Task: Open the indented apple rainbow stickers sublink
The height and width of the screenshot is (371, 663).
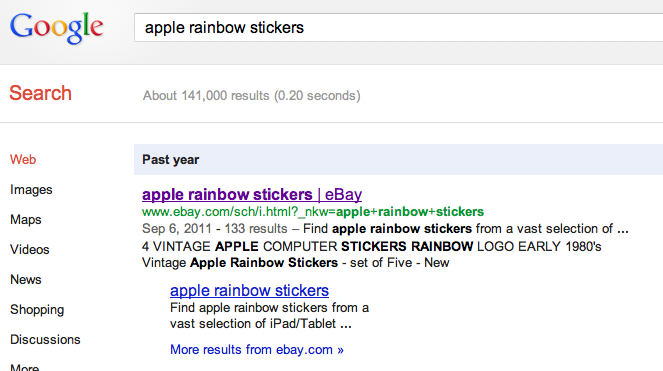Action: pos(249,291)
